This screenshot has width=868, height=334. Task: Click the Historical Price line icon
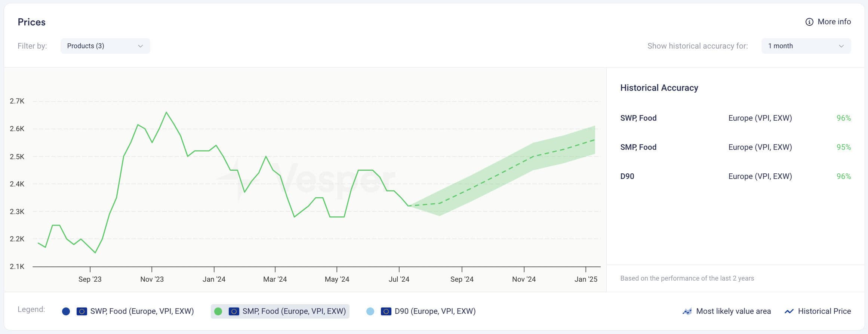(789, 311)
